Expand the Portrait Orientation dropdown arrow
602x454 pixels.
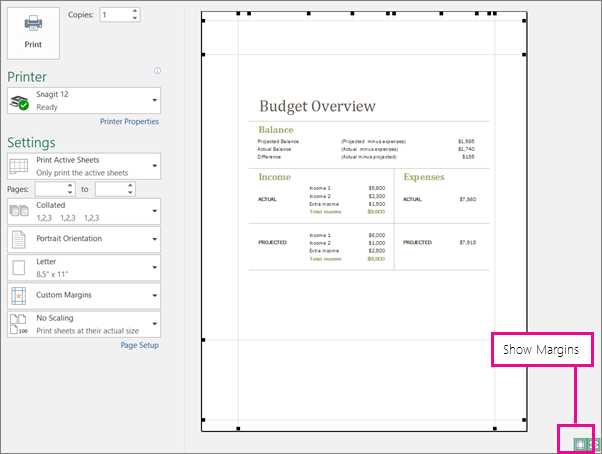click(x=154, y=239)
